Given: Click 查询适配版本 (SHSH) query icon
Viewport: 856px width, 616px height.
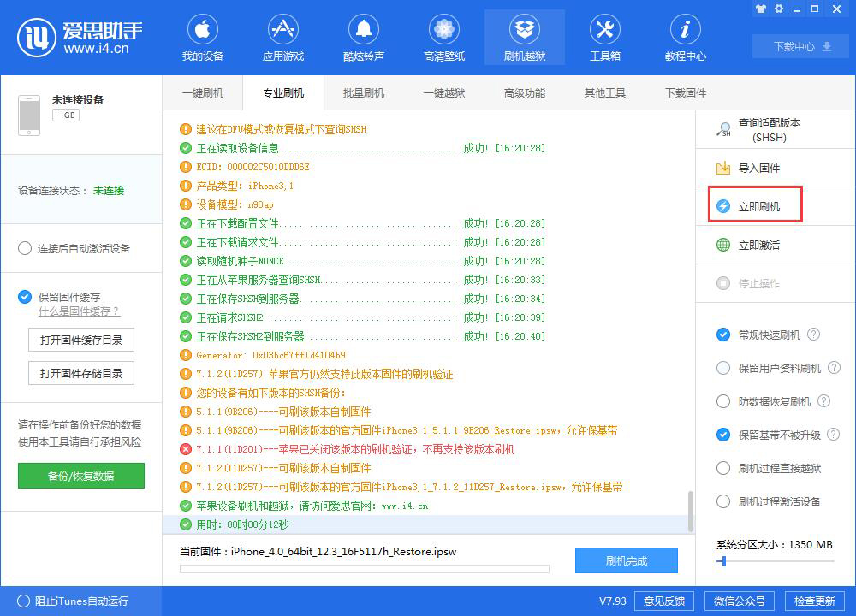Looking at the screenshot, I should point(723,130).
